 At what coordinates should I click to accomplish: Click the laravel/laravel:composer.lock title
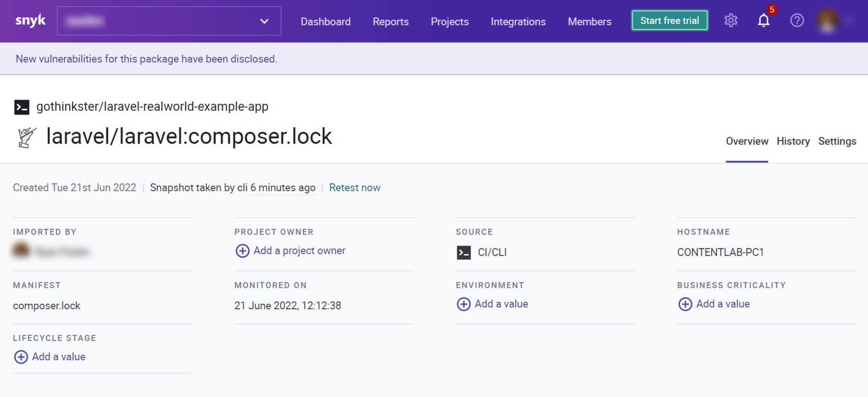point(189,136)
